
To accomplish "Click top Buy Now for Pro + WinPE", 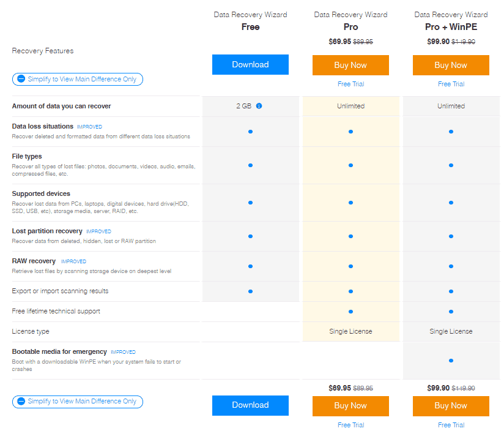I will [451, 65].
